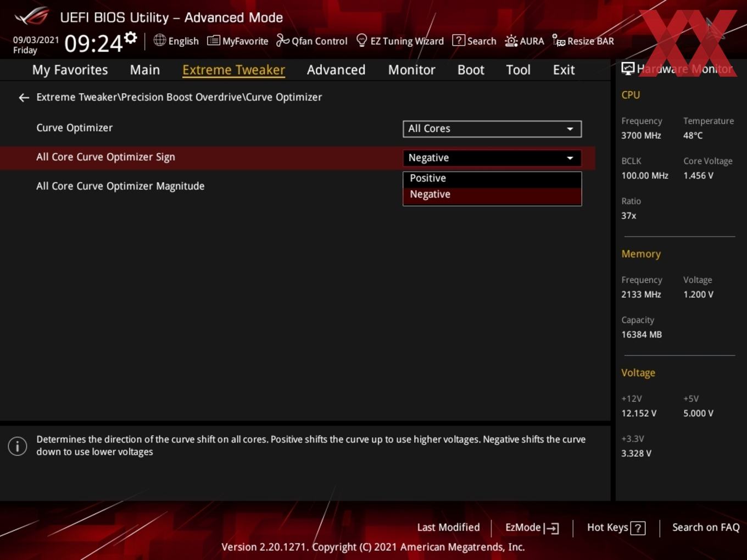This screenshot has width=747, height=560.
Task: Click Ratio value 37x
Action: point(628,216)
